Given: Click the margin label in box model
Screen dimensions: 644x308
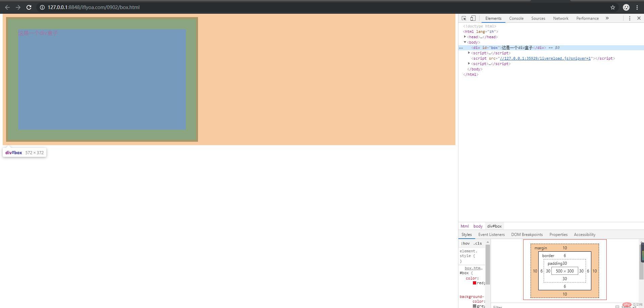Looking at the screenshot, I should pos(541,248).
